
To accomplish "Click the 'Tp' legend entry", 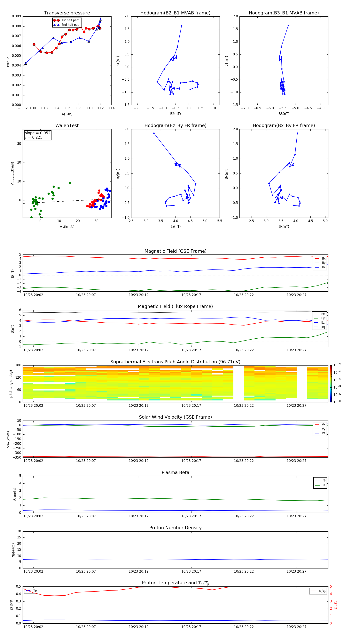I will point(31,591).
